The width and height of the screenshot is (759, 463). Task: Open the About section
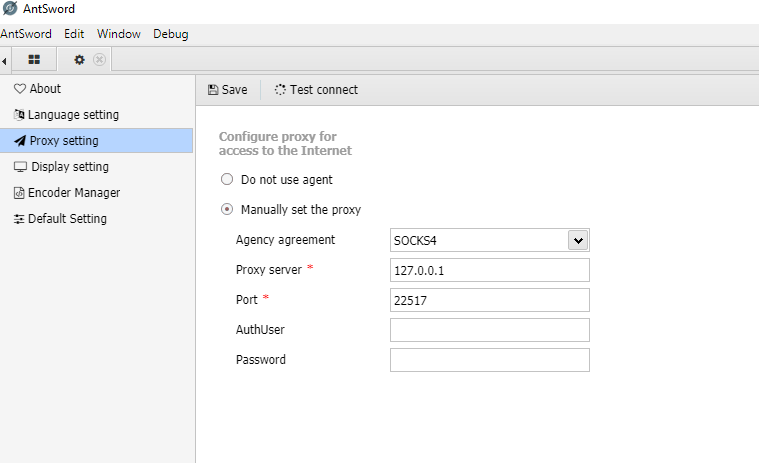pyautogui.click(x=45, y=89)
